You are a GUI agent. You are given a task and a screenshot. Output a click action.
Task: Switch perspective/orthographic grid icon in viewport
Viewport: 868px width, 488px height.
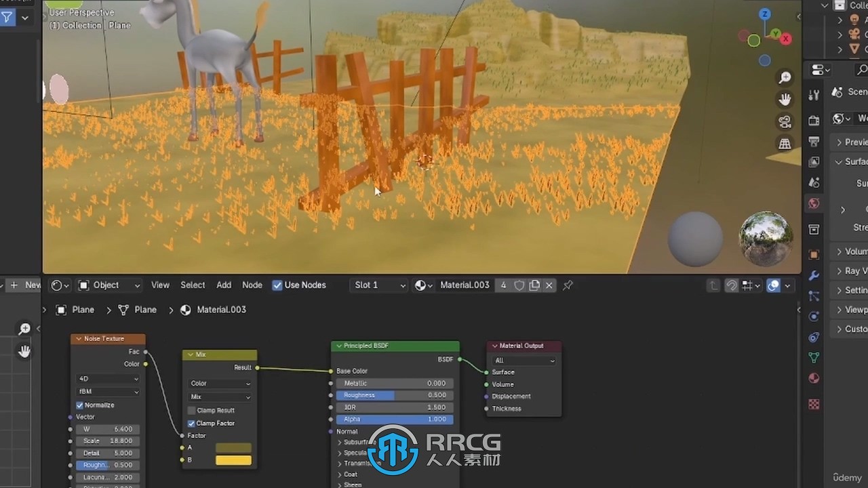coord(785,144)
